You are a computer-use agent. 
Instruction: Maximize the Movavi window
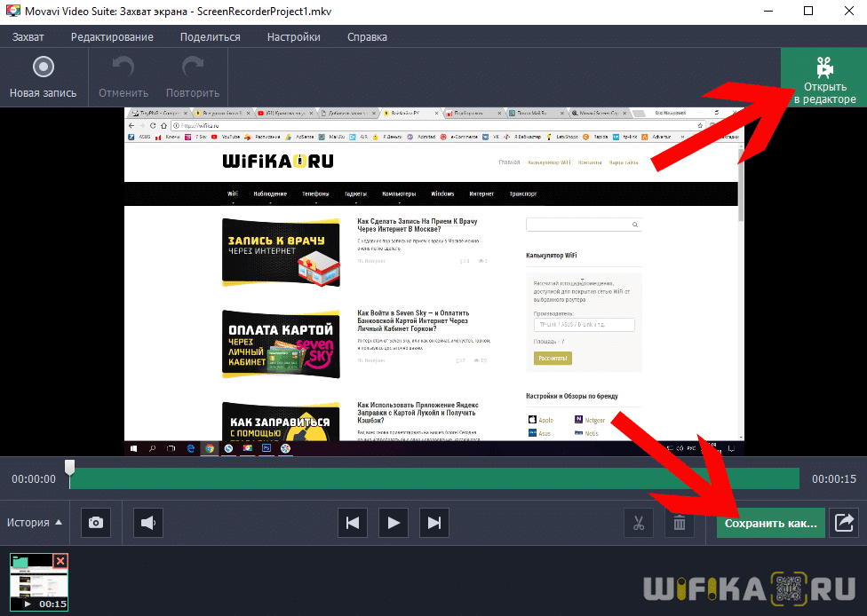pos(808,11)
